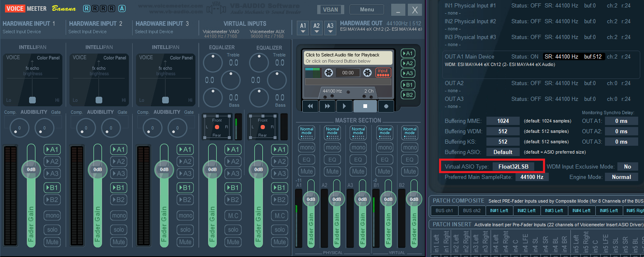
Task: Click Hardware Input 1 fader gain knob
Action: click(x=31, y=169)
